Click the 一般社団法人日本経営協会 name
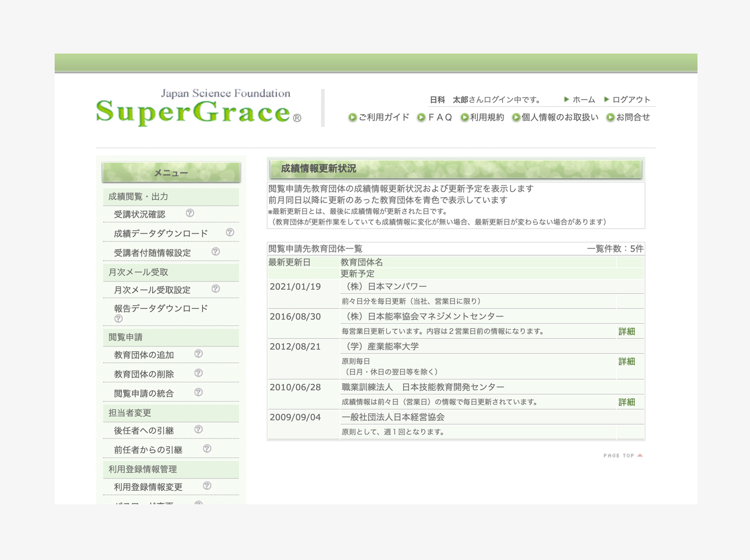Image resolution: width=750 pixels, height=560 pixels. tap(393, 417)
